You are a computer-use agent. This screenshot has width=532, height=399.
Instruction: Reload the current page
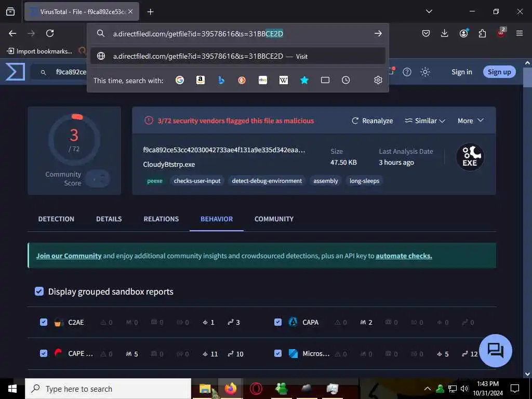[50, 33]
